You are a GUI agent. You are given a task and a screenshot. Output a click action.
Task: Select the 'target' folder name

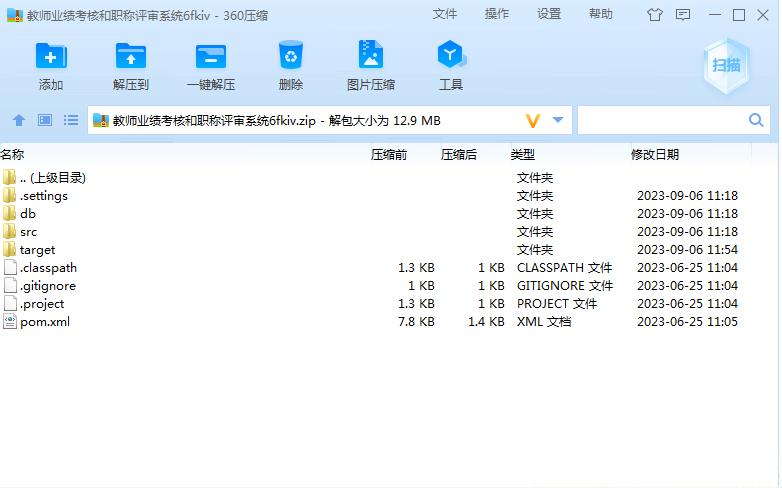[37, 249]
